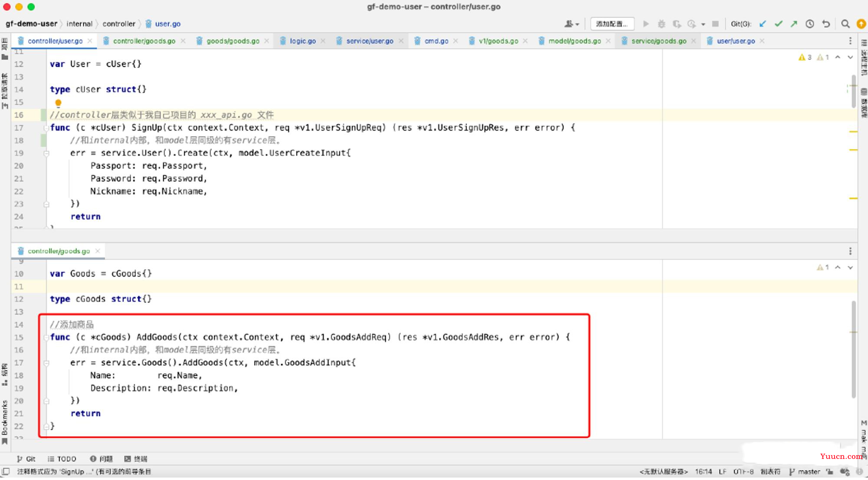Click internal breadcrumb
868x480 pixels.
pos(79,24)
